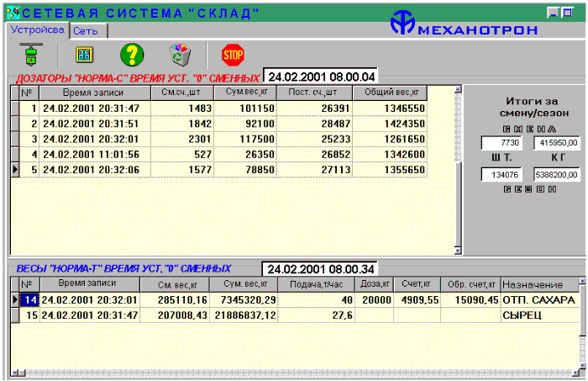Screen dimensions: 588x381
Task: Select row selector of scales row 15
Action: point(14,315)
